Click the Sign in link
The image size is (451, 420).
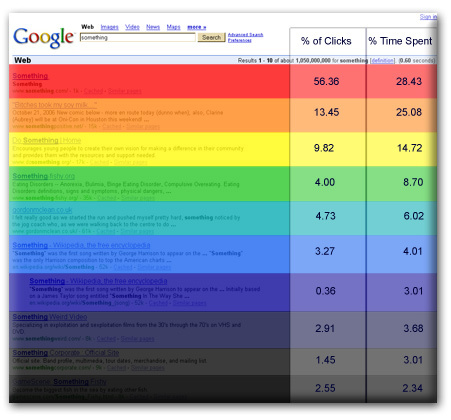tap(428, 17)
